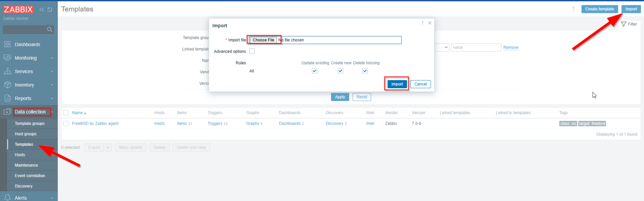Screen dimensions: 644x201
Task: Click the Zabbix logo in sidebar
Action: pyautogui.click(x=18, y=9)
